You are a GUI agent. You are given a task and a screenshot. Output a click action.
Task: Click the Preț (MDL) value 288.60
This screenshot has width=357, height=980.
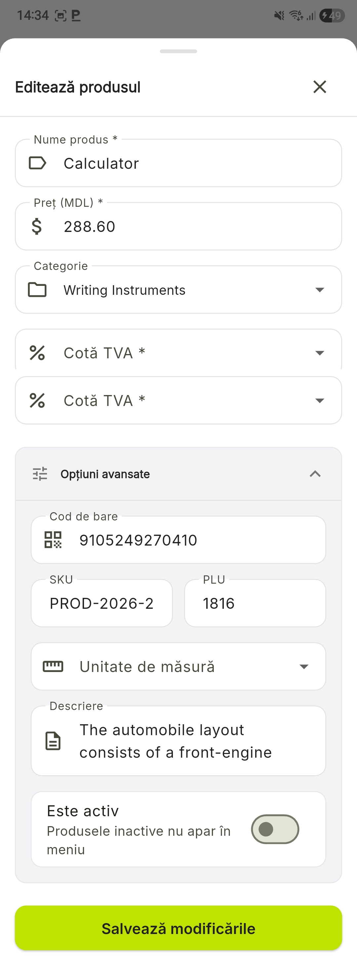tap(198, 226)
